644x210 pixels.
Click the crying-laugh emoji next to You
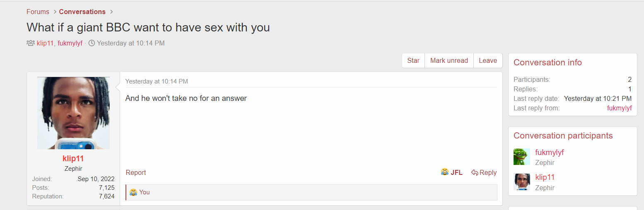tap(133, 192)
